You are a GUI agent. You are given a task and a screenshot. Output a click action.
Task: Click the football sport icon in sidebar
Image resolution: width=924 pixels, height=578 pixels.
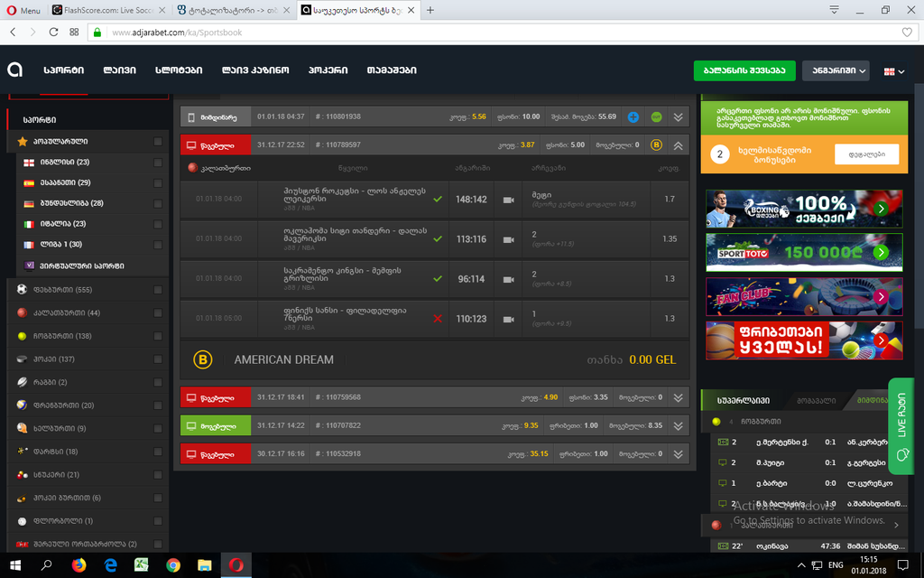[x=22, y=290]
